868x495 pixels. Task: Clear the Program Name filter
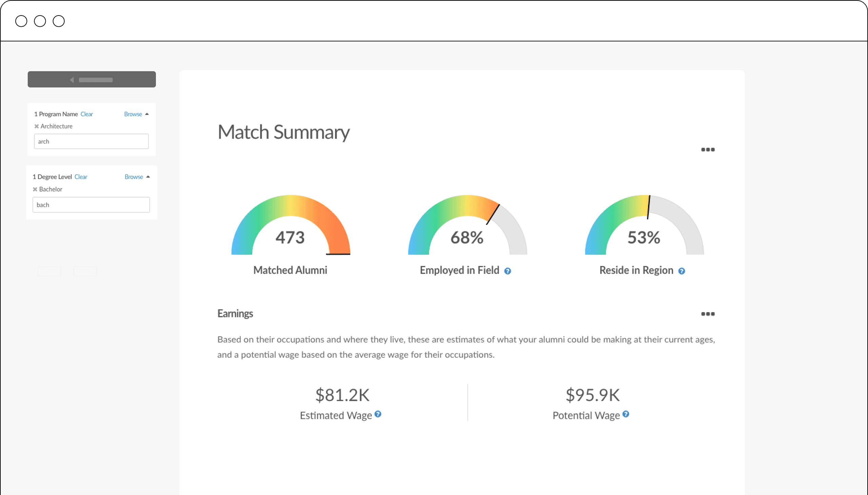click(87, 114)
